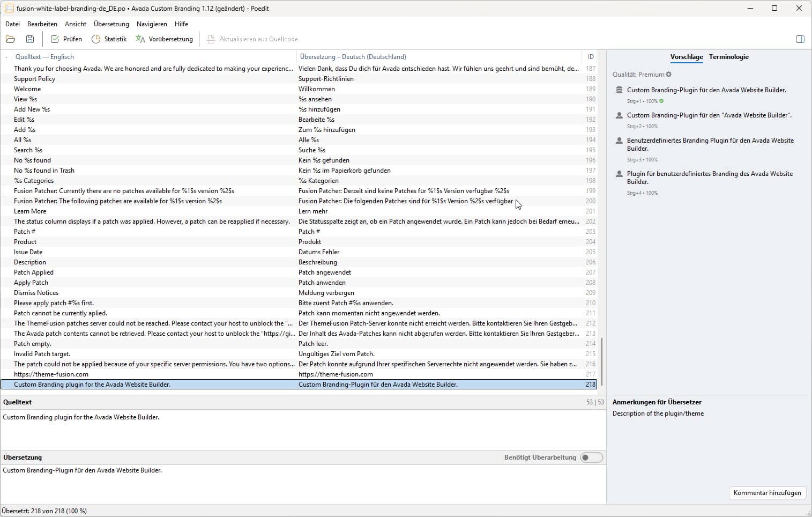The width and height of the screenshot is (812, 517).
Task: Select the 'All %s' row
Action: click(x=299, y=140)
